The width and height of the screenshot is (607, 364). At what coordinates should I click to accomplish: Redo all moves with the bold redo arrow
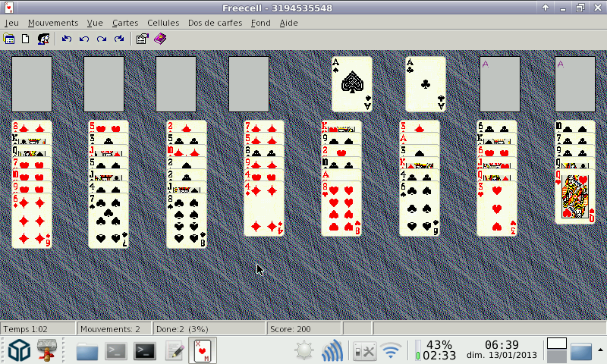[x=119, y=39]
